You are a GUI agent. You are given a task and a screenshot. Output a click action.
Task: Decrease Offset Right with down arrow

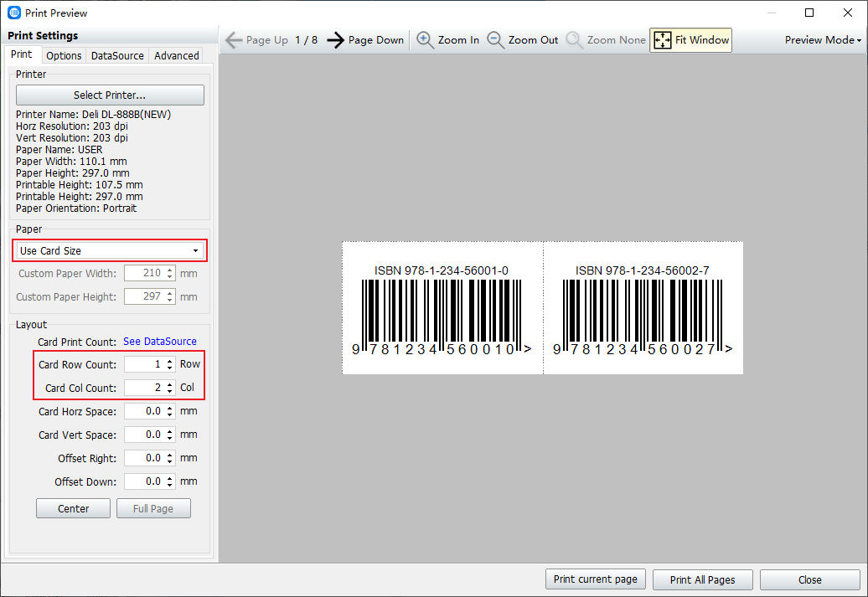tap(169, 461)
